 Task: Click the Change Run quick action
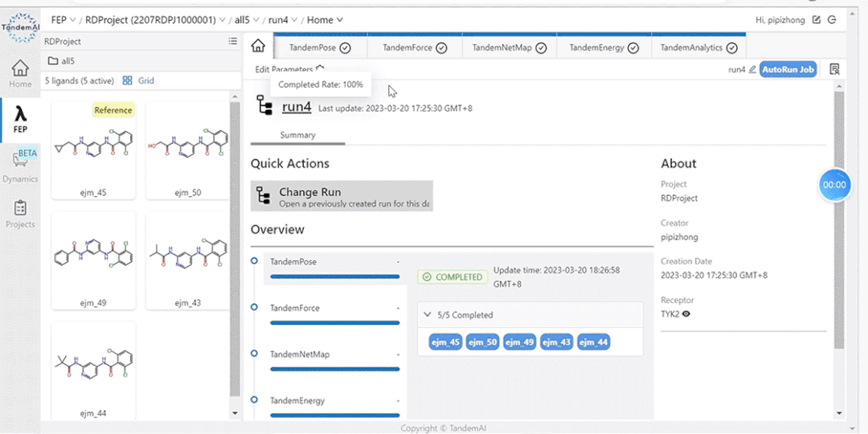(x=342, y=196)
